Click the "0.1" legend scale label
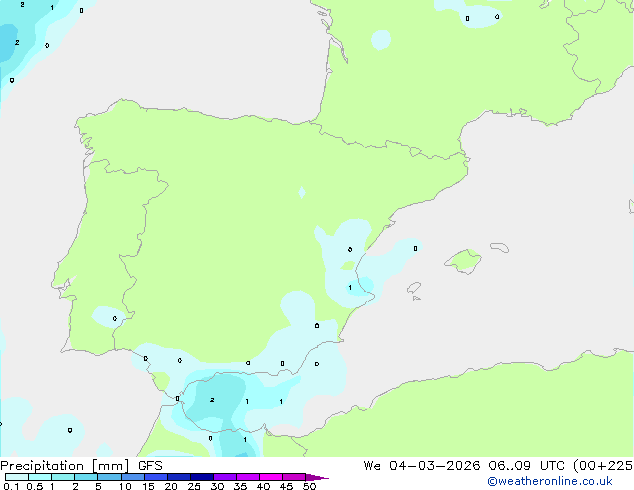 pyautogui.click(x=11, y=486)
